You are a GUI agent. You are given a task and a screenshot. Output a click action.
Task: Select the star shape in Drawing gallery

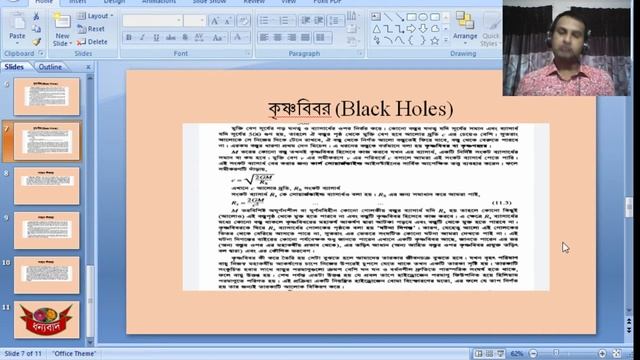click(435, 41)
